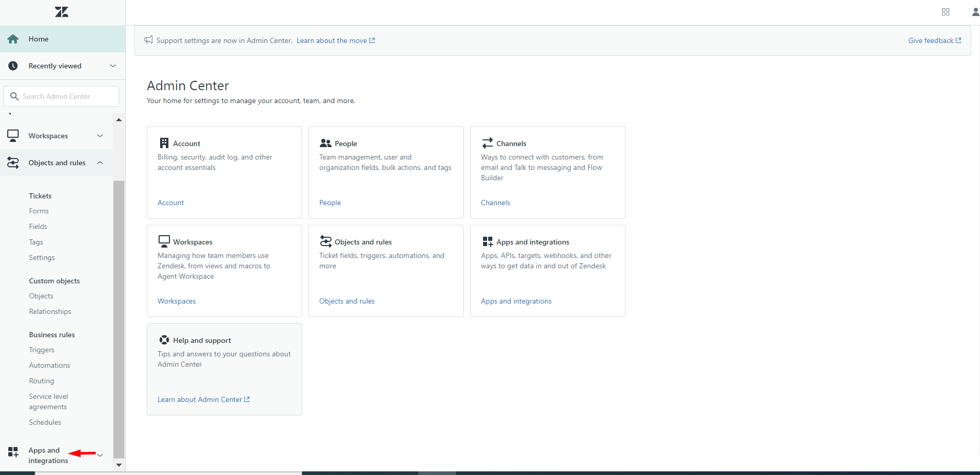980x475 pixels.
Task: Click the Learn about the move link
Action: pos(336,40)
